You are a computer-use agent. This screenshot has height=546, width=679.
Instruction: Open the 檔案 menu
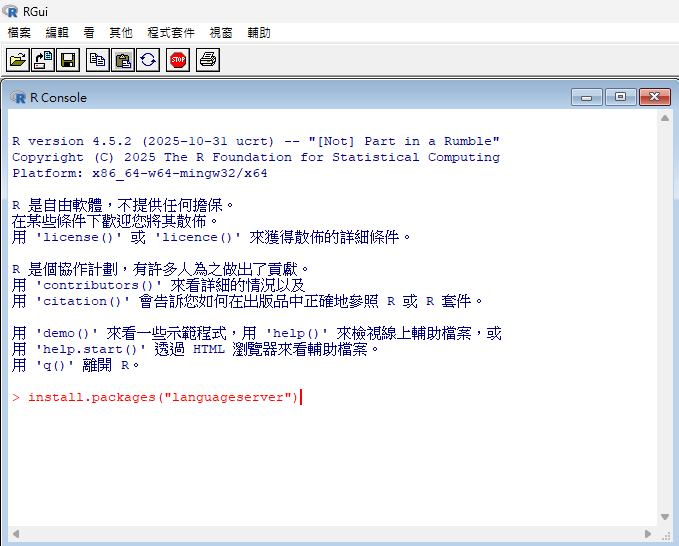pyautogui.click(x=19, y=33)
